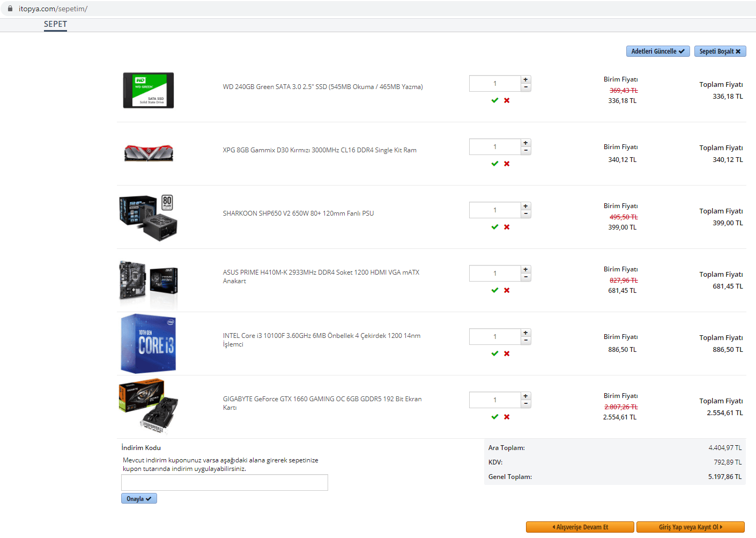The width and height of the screenshot is (756, 538).
Task: Click Ara Toplam value 4.404,97 TL
Action: click(725, 448)
